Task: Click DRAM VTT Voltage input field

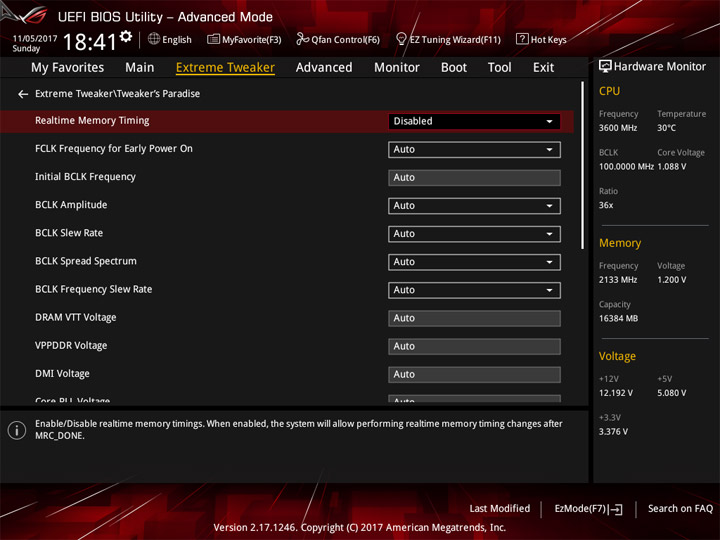Action: click(x=474, y=318)
